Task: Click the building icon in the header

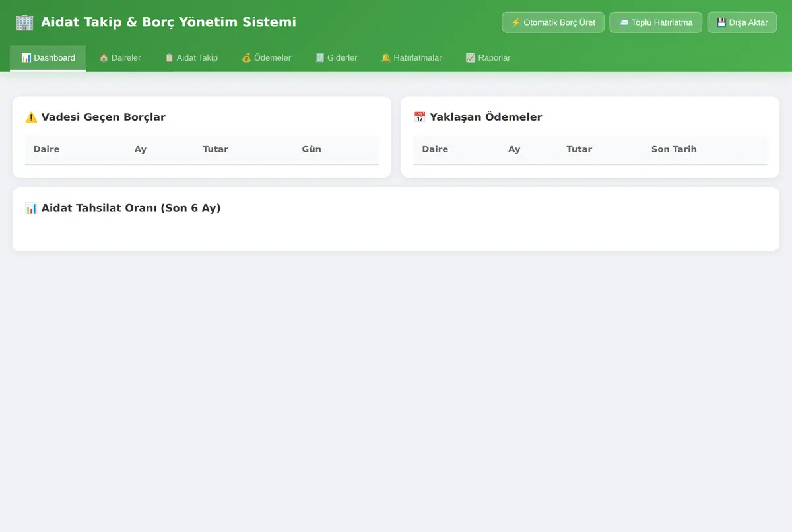Action: 24,22
